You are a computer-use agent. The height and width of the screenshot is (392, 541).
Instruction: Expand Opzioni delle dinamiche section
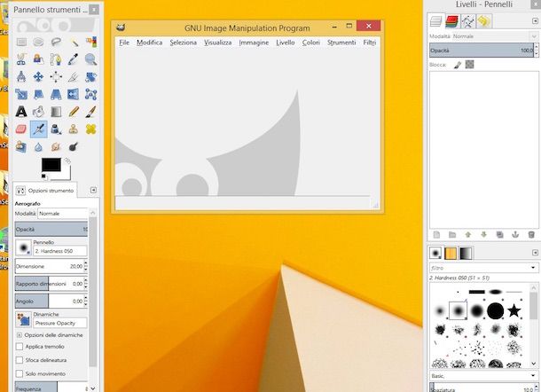point(20,335)
